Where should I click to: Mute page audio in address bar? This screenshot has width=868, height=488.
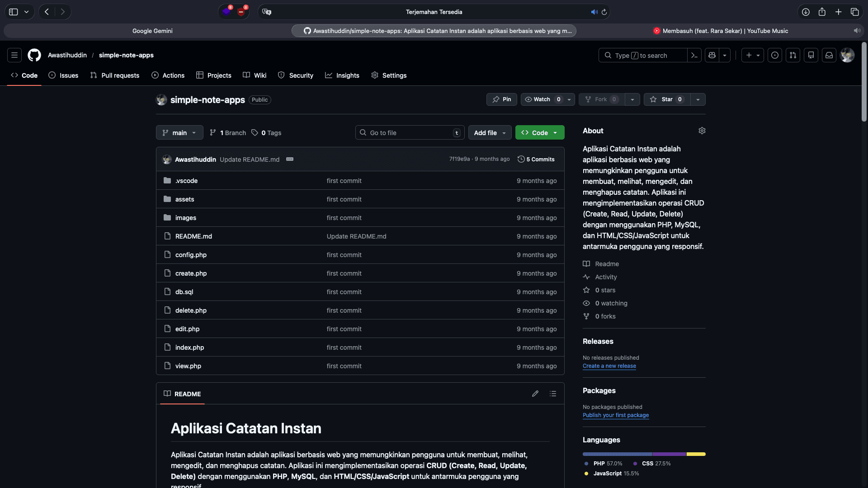point(594,12)
